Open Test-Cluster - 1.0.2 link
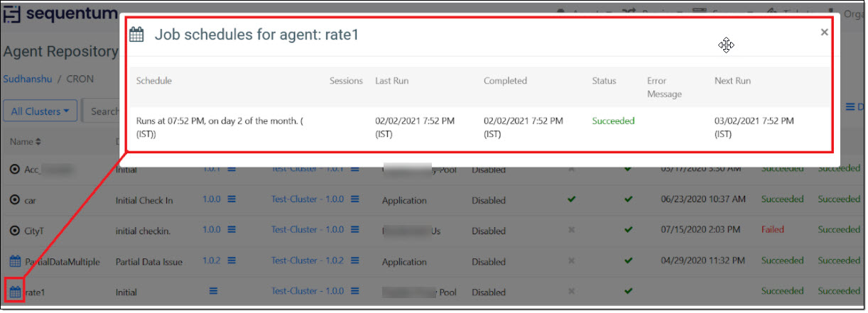 tap(308, 260)
